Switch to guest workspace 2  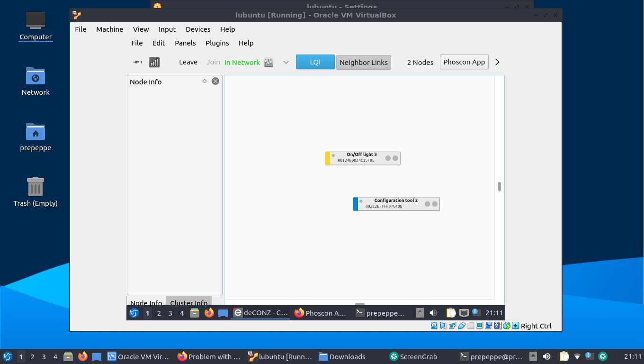point(159,313)
